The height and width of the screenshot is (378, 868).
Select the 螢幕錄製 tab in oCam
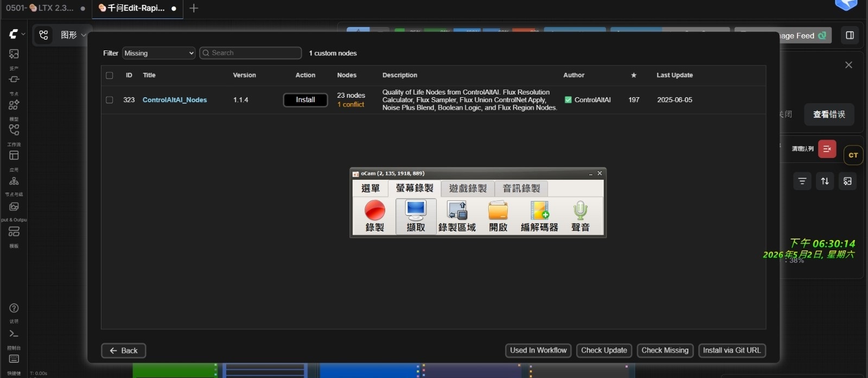[x=414, y=188]
